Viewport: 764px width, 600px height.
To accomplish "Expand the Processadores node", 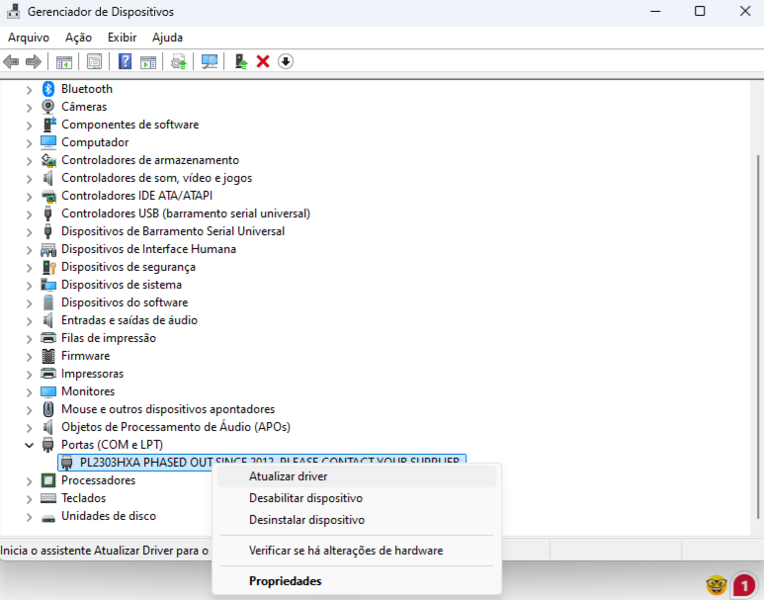I will pyautogui.click(x=29, y=481).
